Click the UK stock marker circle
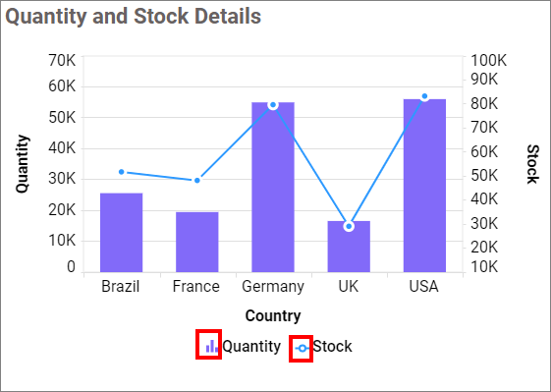The height and width of the screenshot is (392, 551). pos(349,226)
